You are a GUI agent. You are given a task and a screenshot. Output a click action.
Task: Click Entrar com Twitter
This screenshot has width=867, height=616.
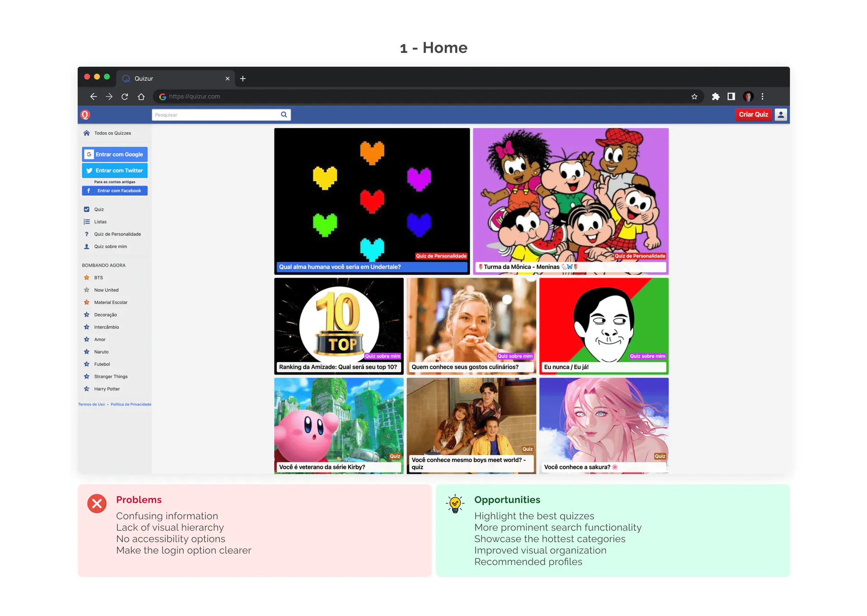click(x=115, y=171)
